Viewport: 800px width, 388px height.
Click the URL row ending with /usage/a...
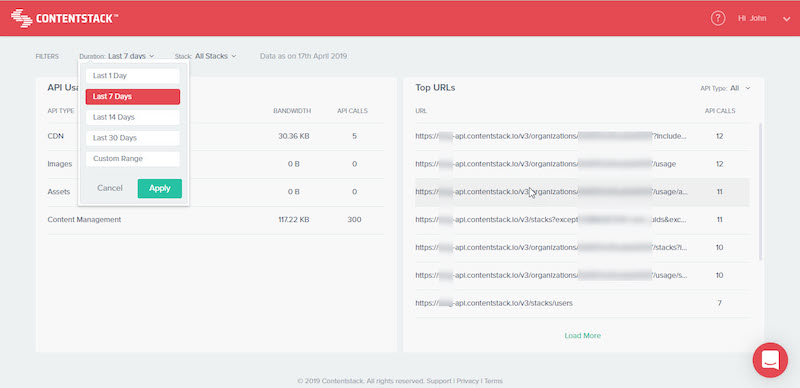582,192
